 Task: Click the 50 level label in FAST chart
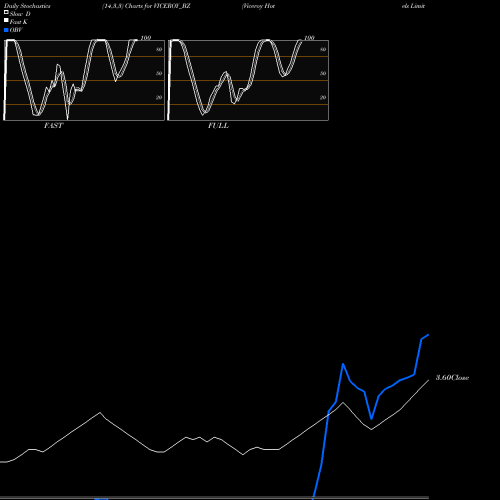click(x=159, y=73)
